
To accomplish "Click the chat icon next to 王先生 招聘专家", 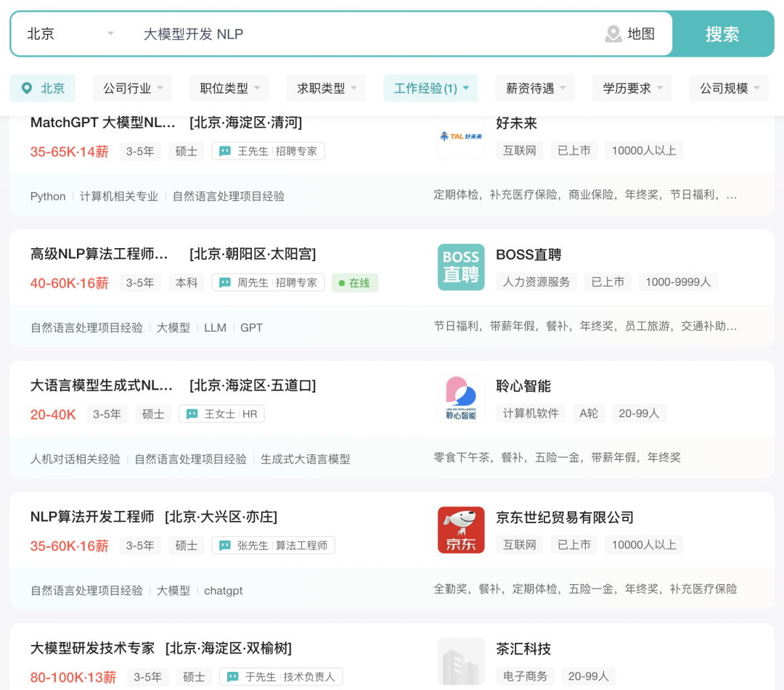I will pyautogui.click(x=225, y=151).
